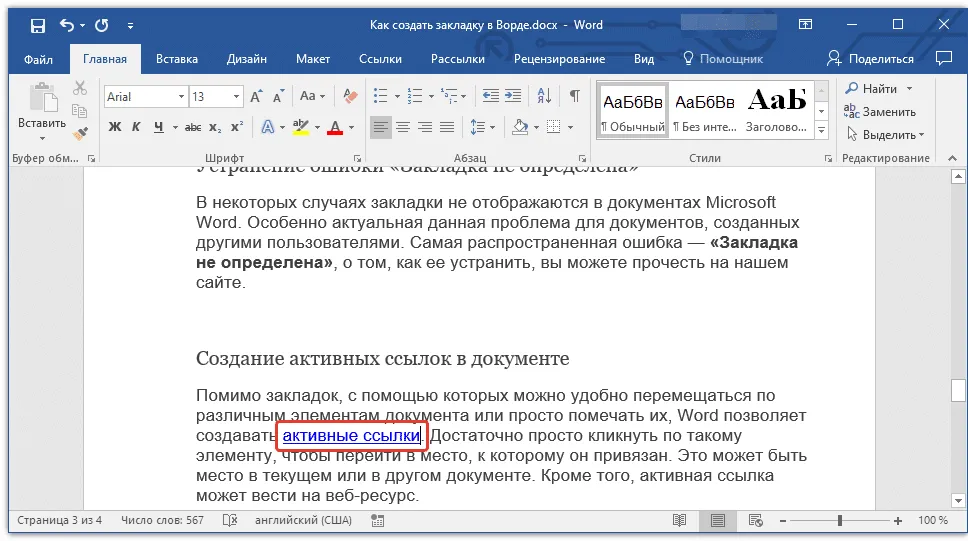Viewport: 968px width, 541px height.
Task: Increase font size with the large A
Action: point(256,96)
